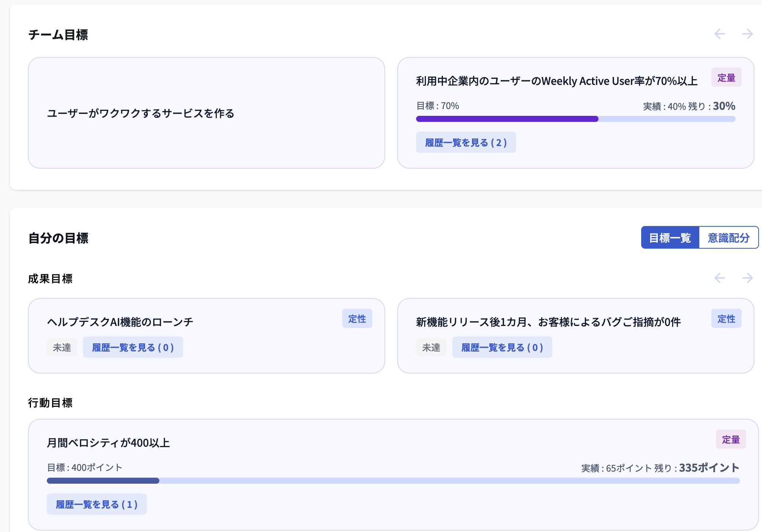
Task: Click 未達 status on ヘルプデスクAI機能 card
Action: click(x=62, y=347)
